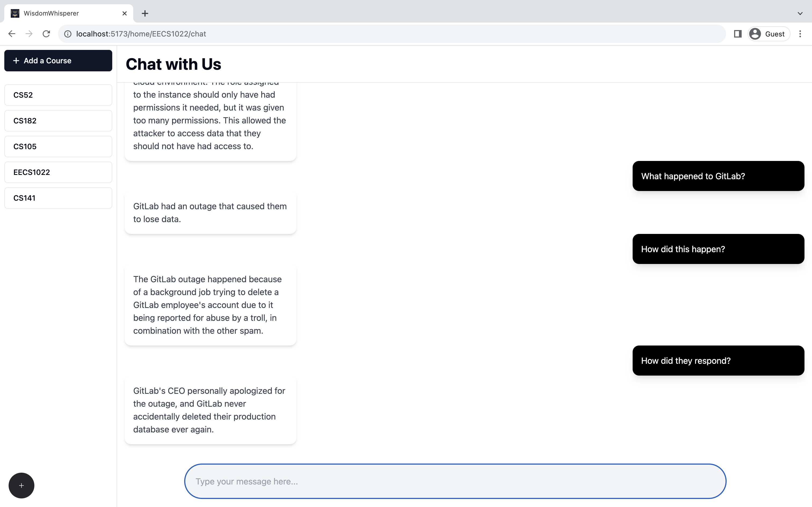
Task: Focus the message input field
Action: click(455, 481)
